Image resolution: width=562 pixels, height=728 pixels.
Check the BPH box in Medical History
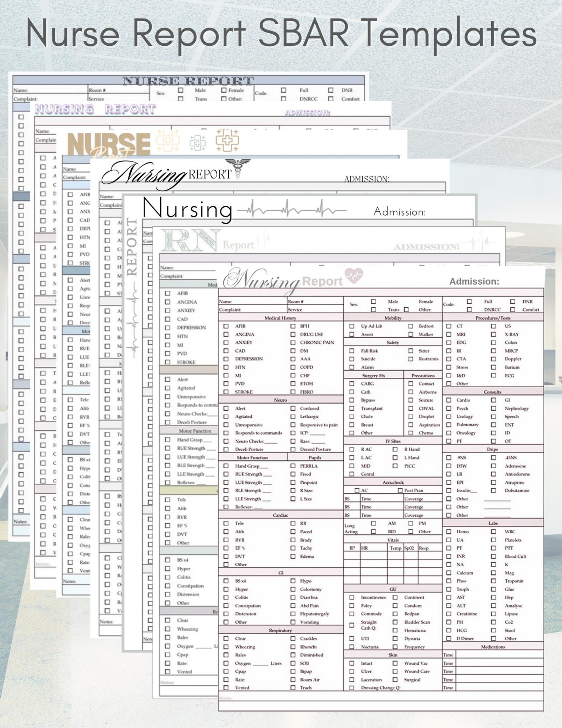pos(293,326)
